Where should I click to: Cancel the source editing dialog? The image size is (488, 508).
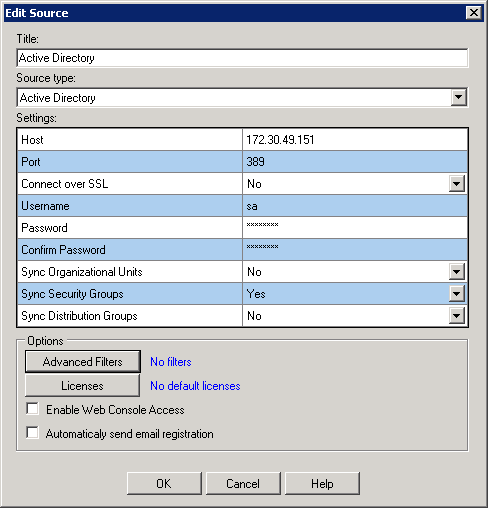(x=243, y=483)
